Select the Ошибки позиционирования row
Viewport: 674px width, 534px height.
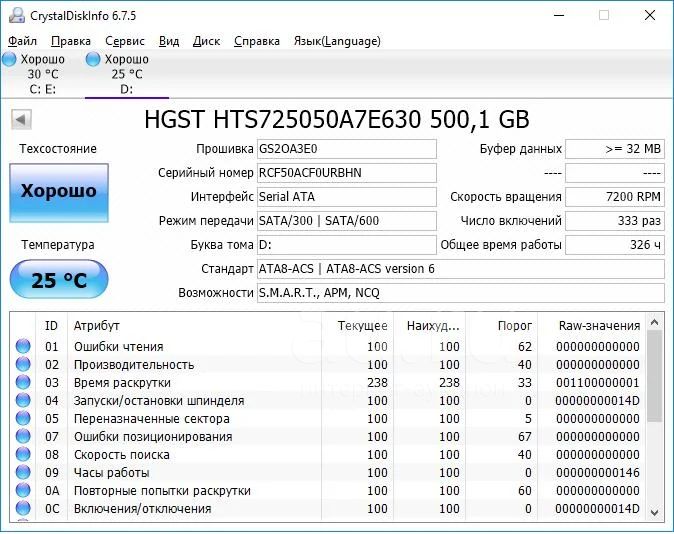coord(328,436)
